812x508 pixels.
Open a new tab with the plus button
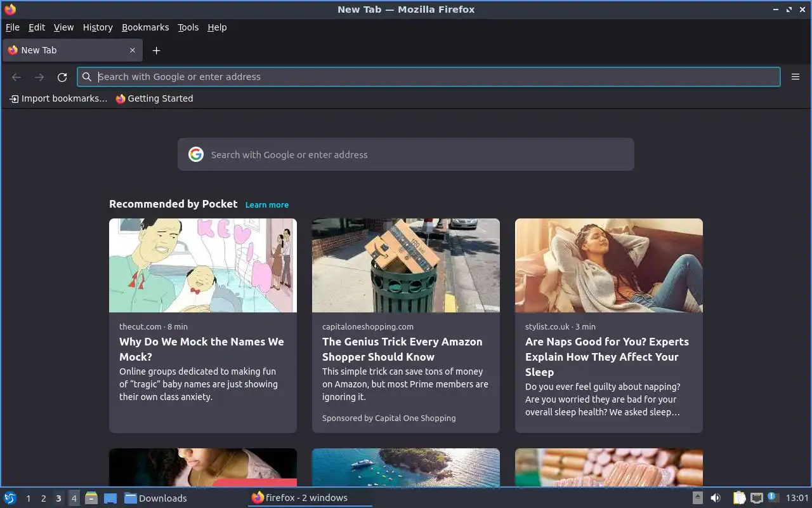tap(157, 50)
